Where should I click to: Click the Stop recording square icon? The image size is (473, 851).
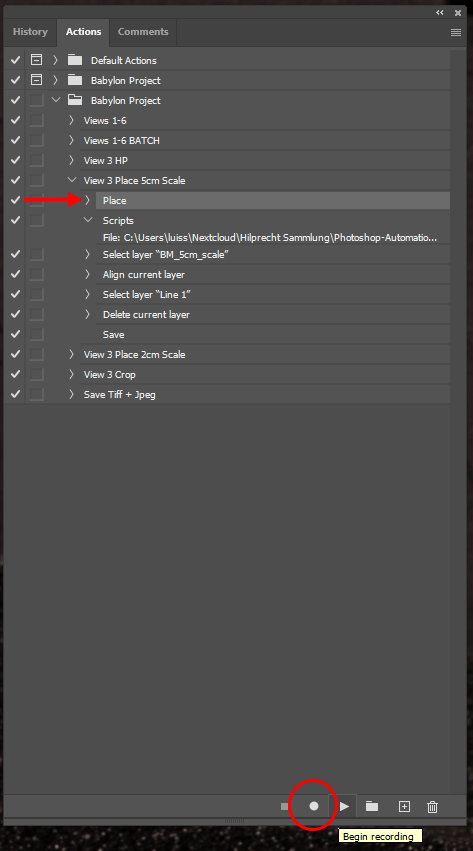(x=284, y=806)
